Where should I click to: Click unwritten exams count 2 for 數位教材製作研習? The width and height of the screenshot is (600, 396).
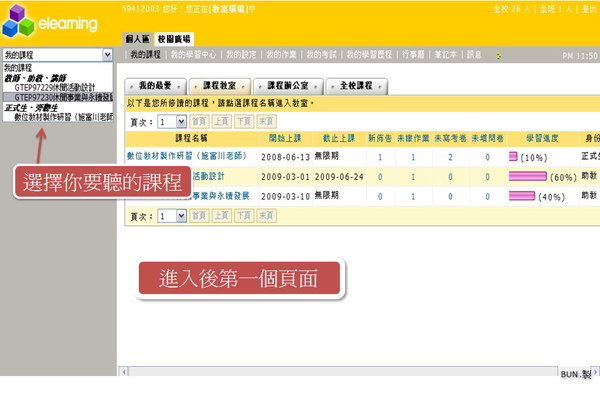450,157
